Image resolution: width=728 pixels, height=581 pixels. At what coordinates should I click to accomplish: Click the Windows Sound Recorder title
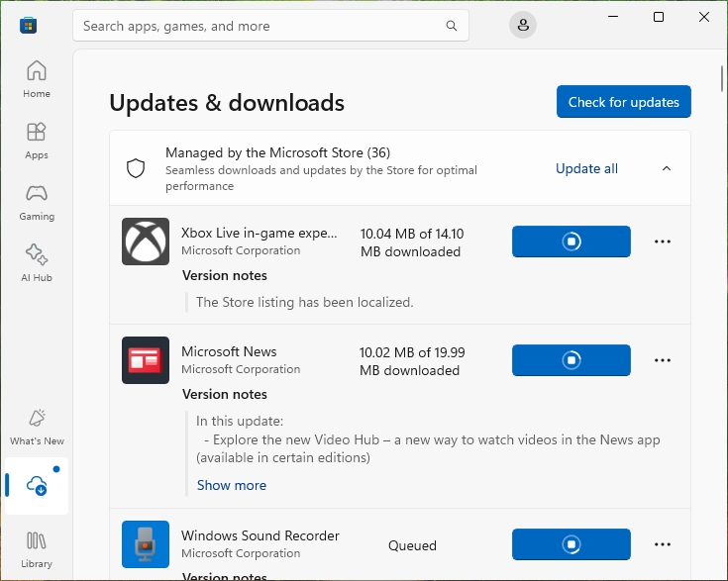260,535
